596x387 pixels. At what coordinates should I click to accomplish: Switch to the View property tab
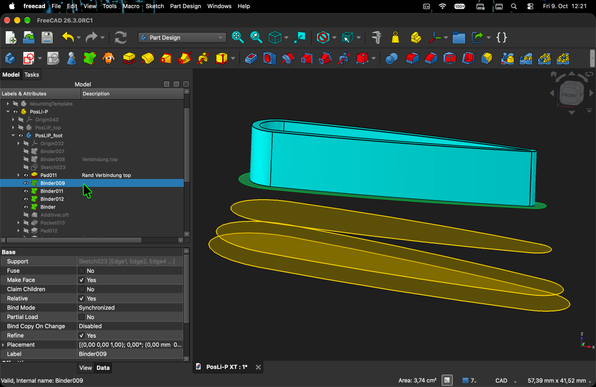pyautogui.click(x=86, y=368)
